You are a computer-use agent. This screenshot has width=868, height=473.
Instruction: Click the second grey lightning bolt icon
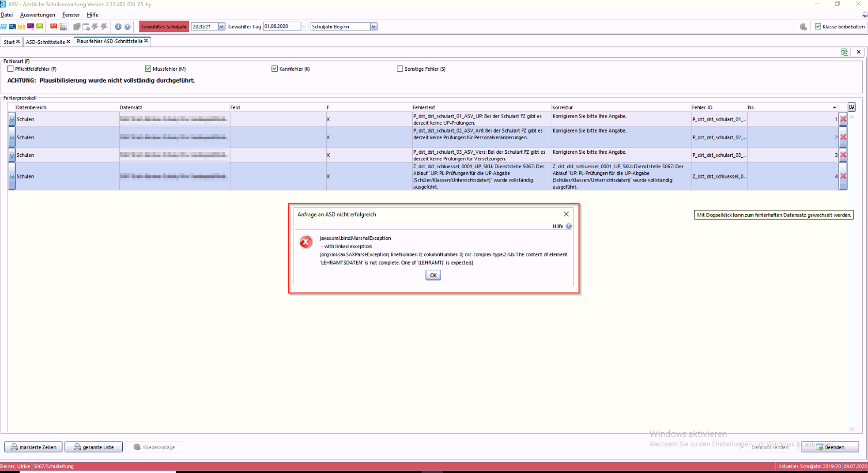click(104, 26)
